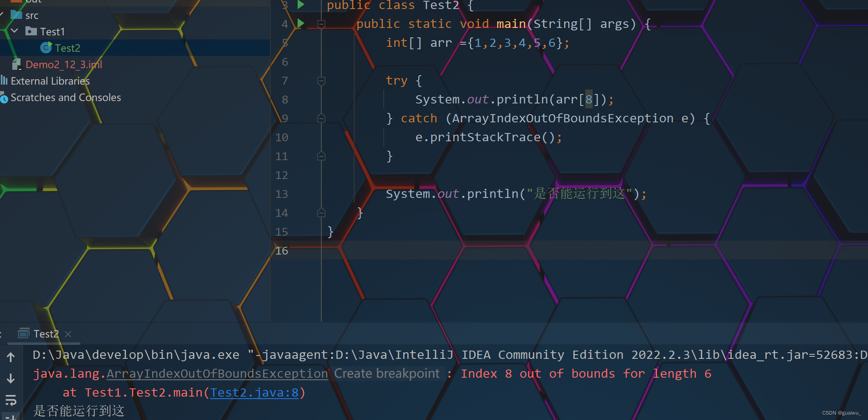Click the console output line '是否能运行到这'

(x=78, y=411)
